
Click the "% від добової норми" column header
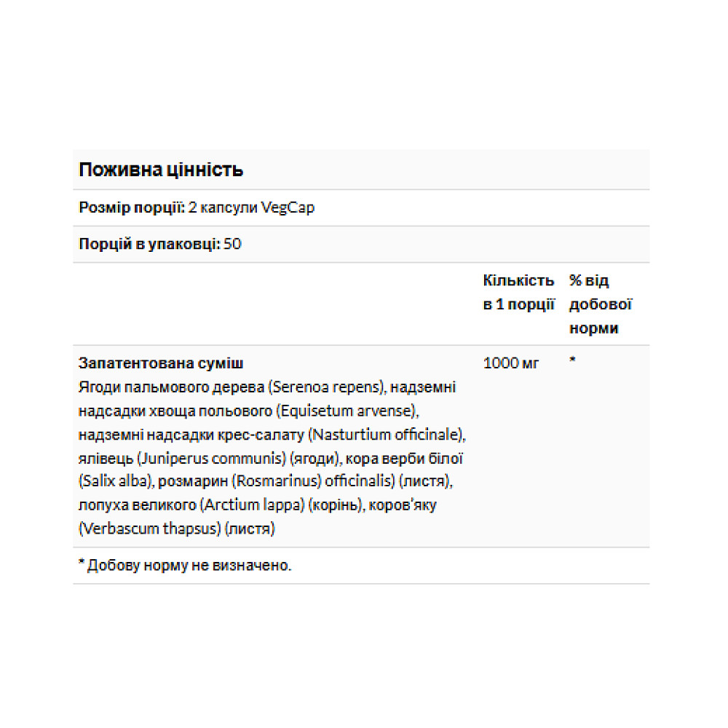pos(600,304)
